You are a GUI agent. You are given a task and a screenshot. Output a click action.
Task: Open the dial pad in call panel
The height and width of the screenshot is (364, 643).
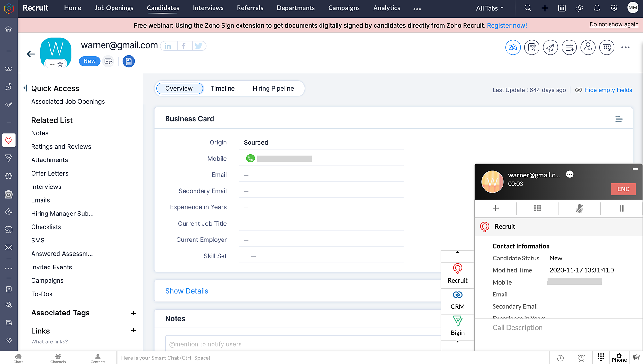coord(538,208)
